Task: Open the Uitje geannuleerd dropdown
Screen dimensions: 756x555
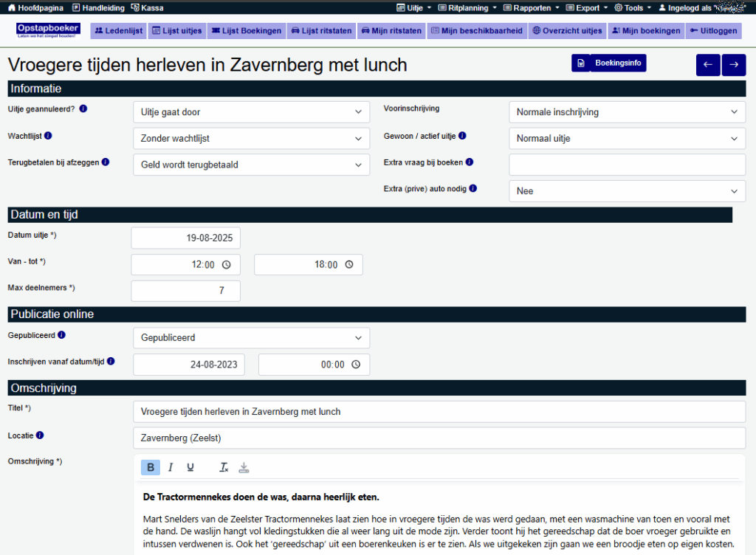Action: [251, 112]
